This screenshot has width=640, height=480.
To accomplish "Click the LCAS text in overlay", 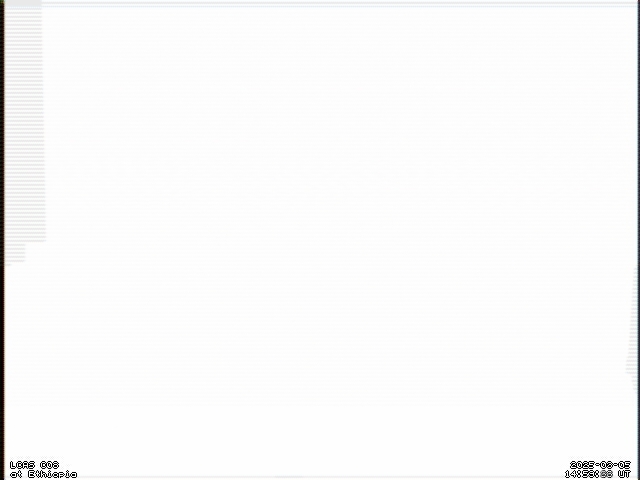I will (x=22, y=465).
